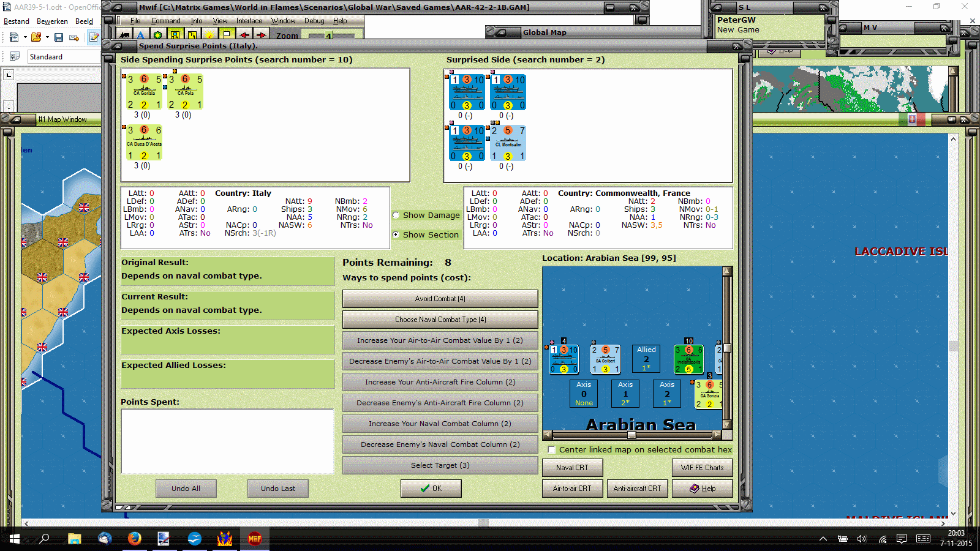This screenshot has height=551, width=980.
Task: Click the sun-shaped toolbar icon in Mwif
Action: [x=209, y=35]
